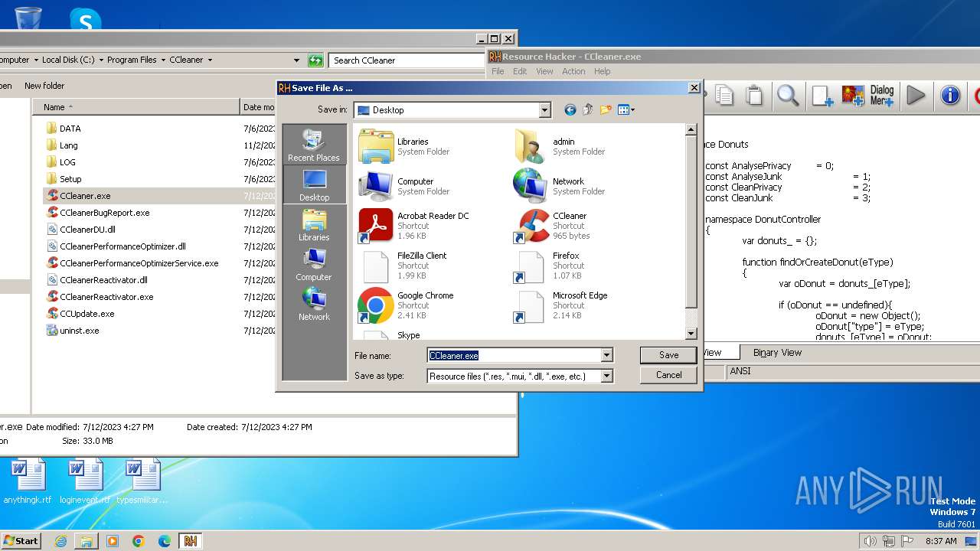The width and height of the screenshot is (980, 551).
Task: Click New folder in Explorer toolbar
Action: tap(44, 86)
